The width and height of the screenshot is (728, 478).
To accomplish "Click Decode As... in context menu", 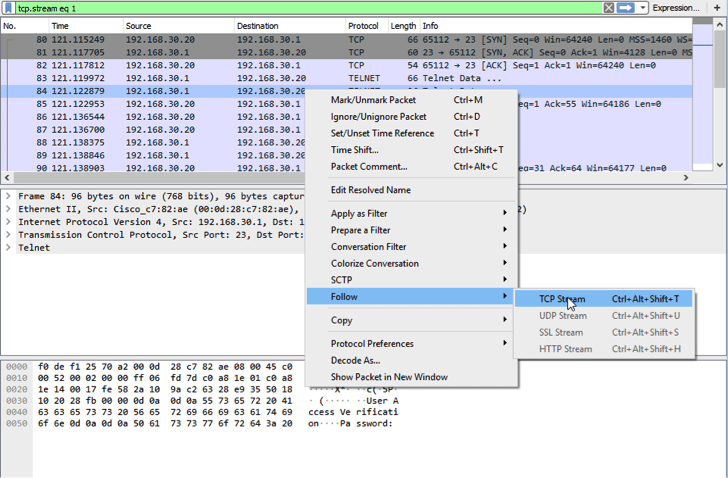I will [x=355, y=360].
